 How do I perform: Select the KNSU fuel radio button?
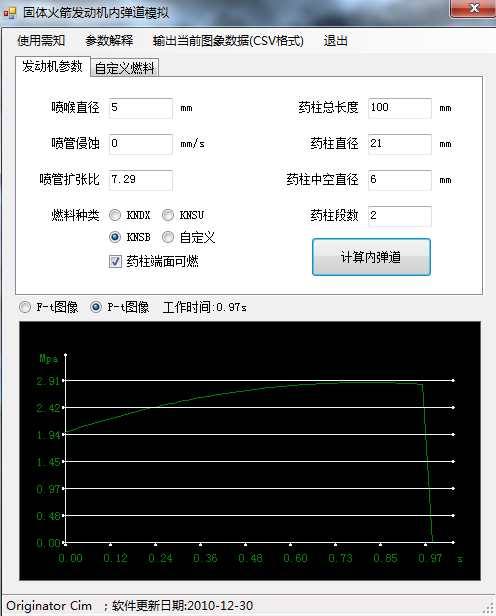click(168, 215)
